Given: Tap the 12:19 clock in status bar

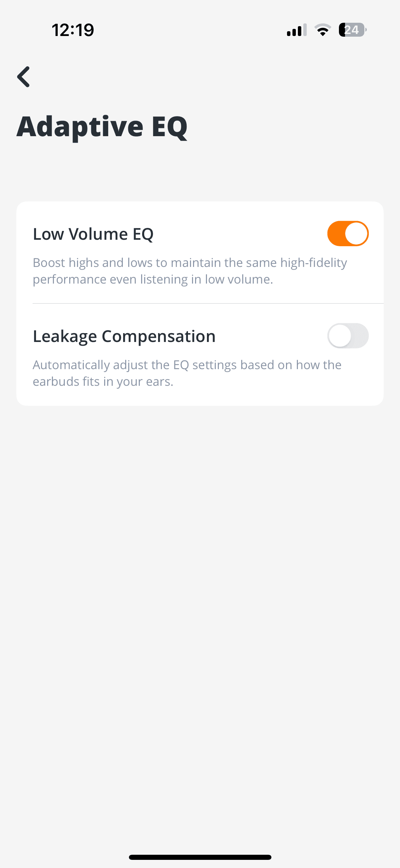Looking at the screenshot, I should click(73, 30).
